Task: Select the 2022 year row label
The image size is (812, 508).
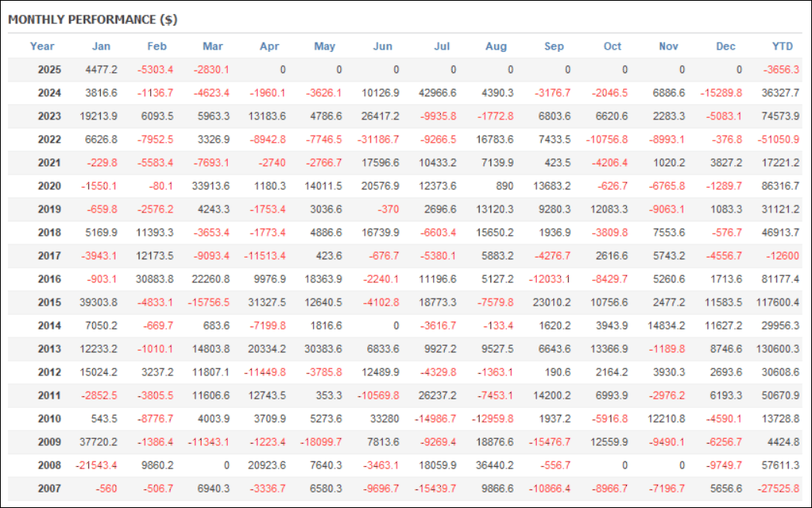Action: (x=49, y=140)
